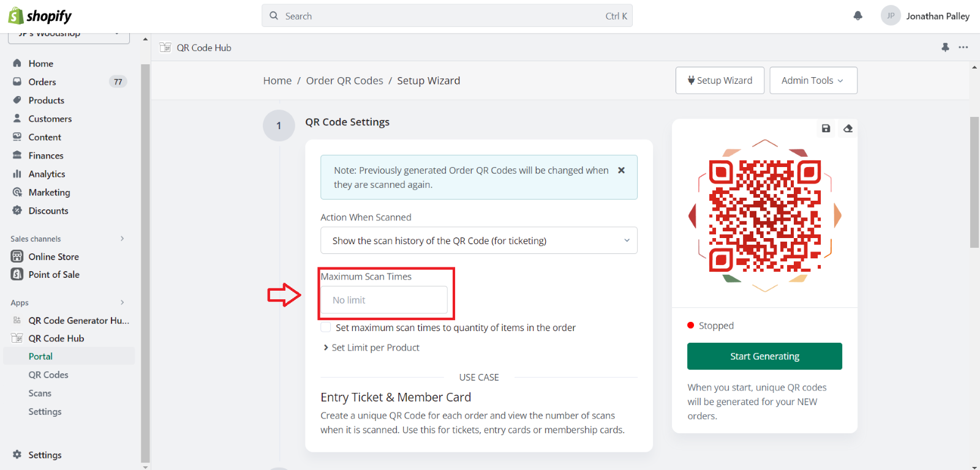Image resolution: width=980 pixels, height=470 pixels.
Task: Open the notifications bell
Action: click(858, 16)
